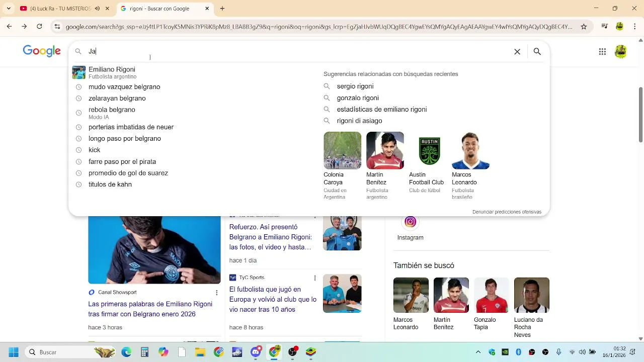Close the Luck Ra YouTube tab
The height and width of the screenshot is (362, 644).
tap(107, 9)
